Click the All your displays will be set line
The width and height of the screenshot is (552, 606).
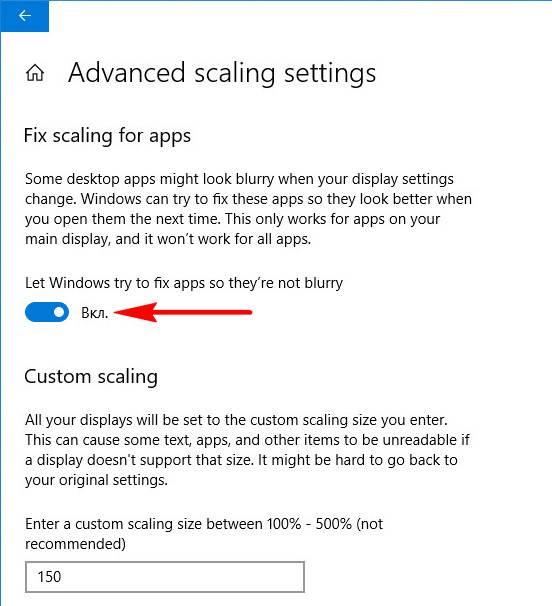(x=236, y=420)
